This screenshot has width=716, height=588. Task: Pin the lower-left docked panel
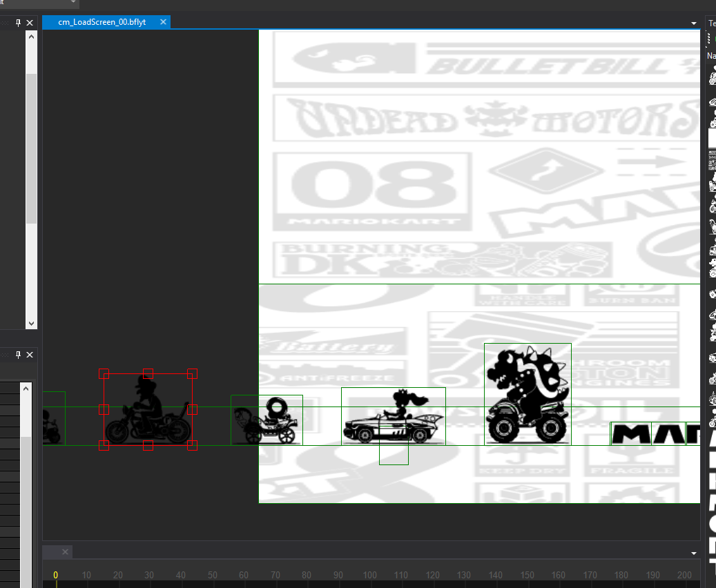click(18, 355)
